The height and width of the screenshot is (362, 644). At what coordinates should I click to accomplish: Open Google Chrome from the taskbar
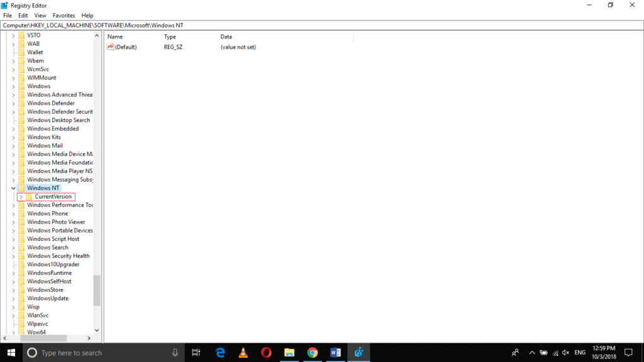click(x=313, y=352)
